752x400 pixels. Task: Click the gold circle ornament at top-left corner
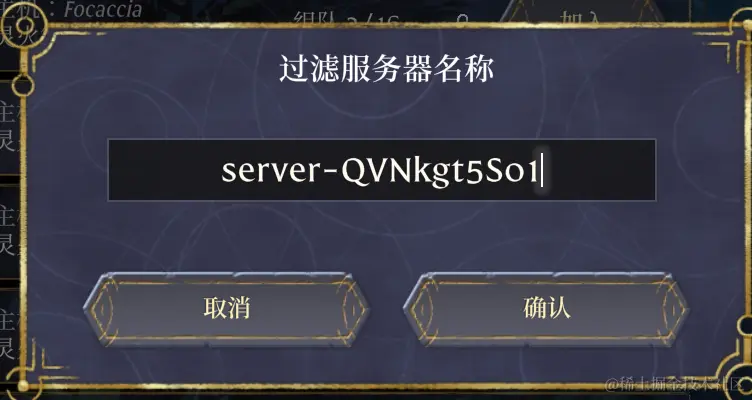[23, 24]
